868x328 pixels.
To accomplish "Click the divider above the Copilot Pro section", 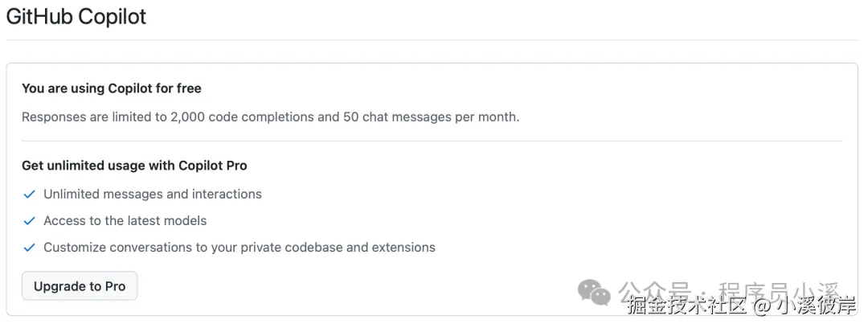I will coord(432,141).
